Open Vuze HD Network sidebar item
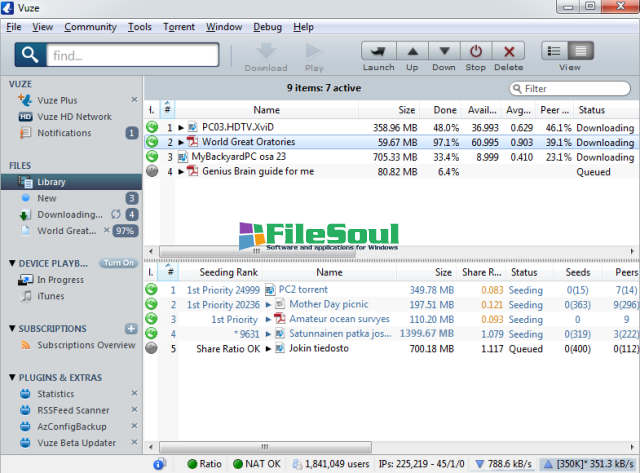 tap(74, 117)
